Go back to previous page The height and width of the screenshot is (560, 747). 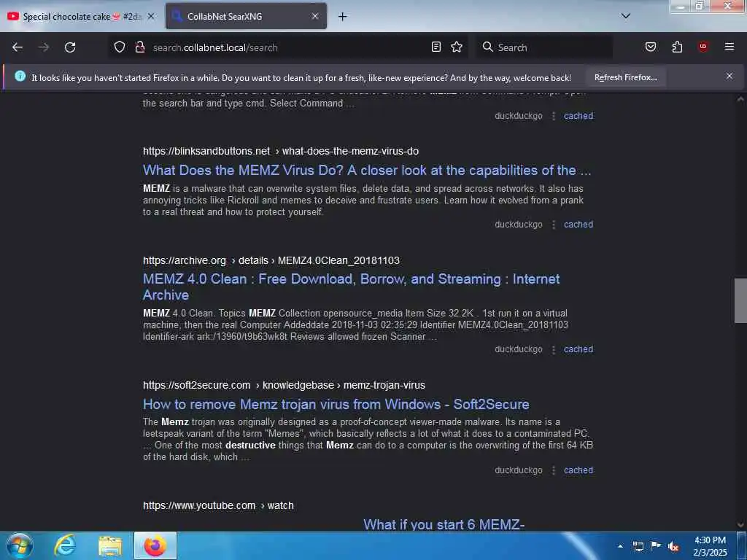[x=18, y=47]
